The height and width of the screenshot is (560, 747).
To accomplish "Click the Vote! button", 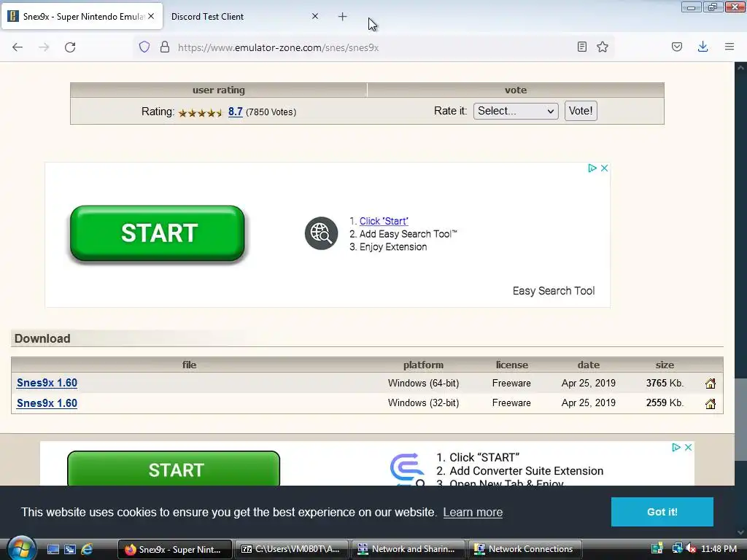I will [x=581, y=111].
